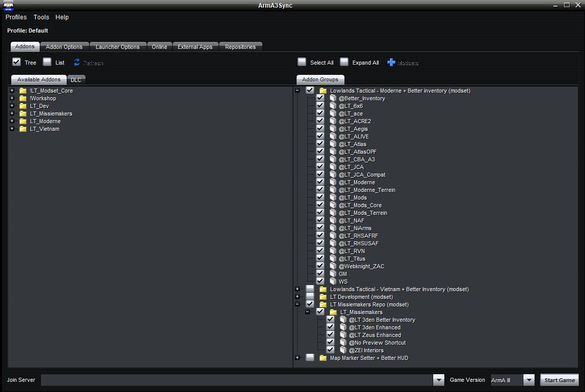
Task: Expand the !Workshop tree node
Action: [x=12, y=98]
